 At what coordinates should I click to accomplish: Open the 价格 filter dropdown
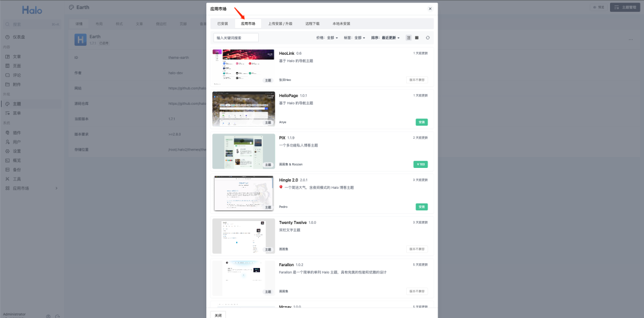[x=327, y=38]
